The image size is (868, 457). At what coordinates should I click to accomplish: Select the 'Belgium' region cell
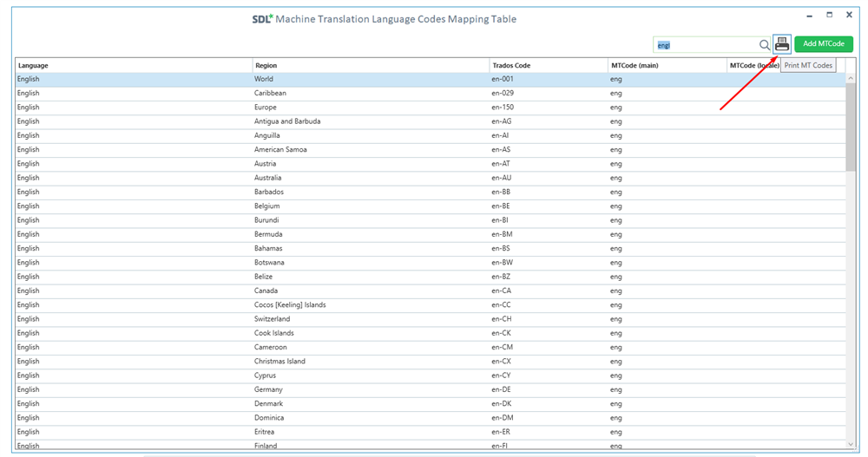pos(371,206)
